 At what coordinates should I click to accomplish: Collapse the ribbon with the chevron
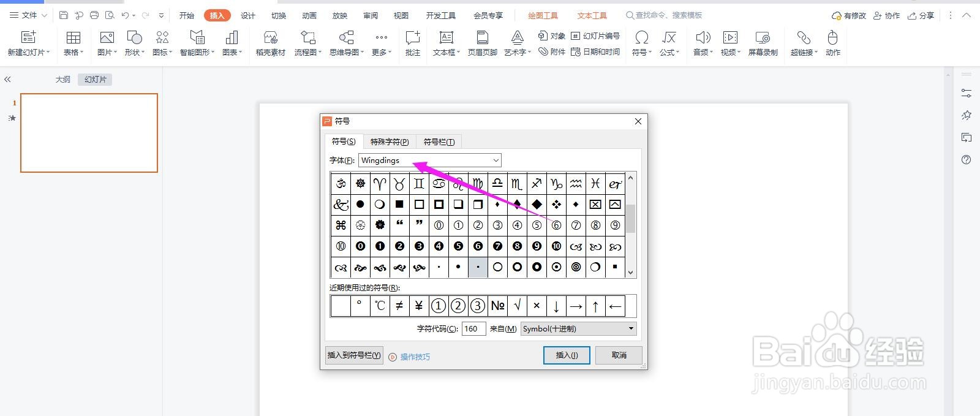967,15
